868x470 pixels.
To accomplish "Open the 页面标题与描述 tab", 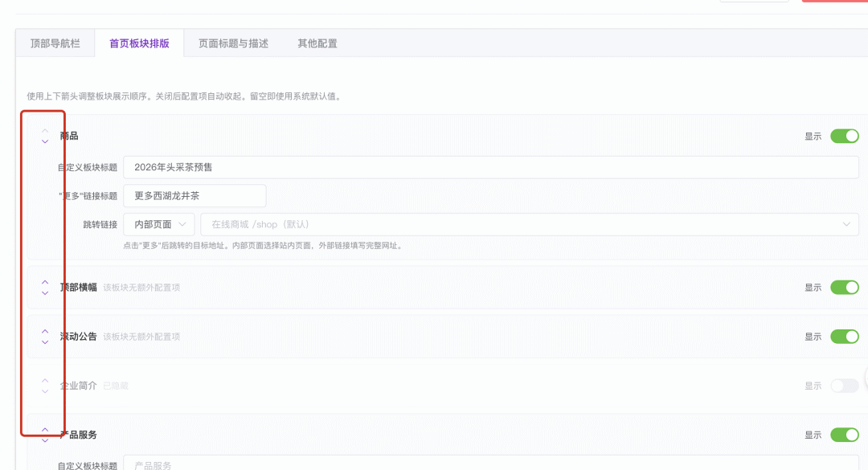I will point(233,43).
